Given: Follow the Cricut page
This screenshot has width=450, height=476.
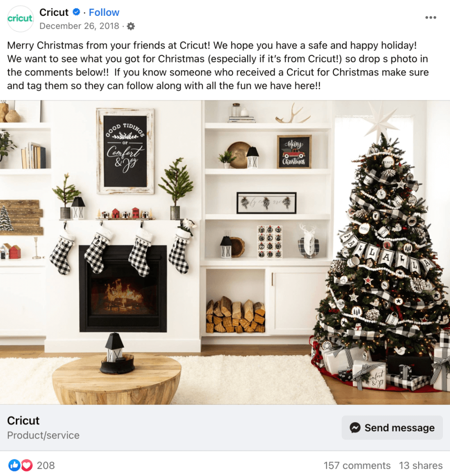Looking at the screenshot, I should coord(104,12).
